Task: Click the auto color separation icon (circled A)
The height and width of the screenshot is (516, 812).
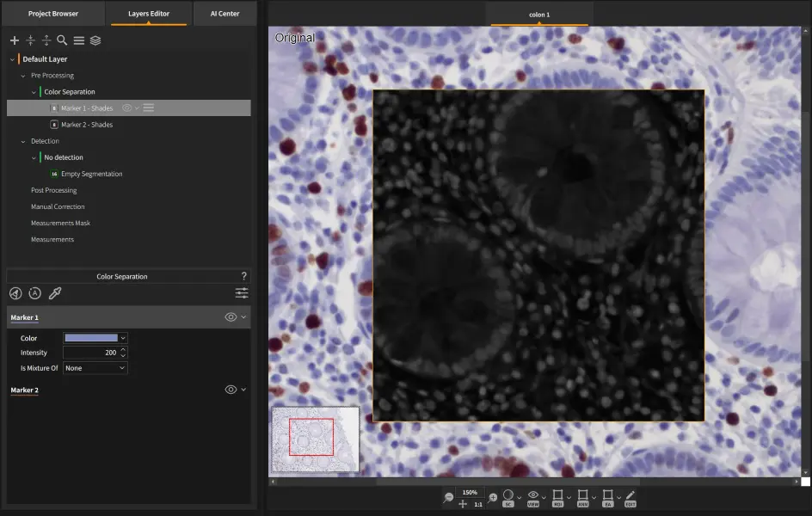Action: tap(35, 293)
